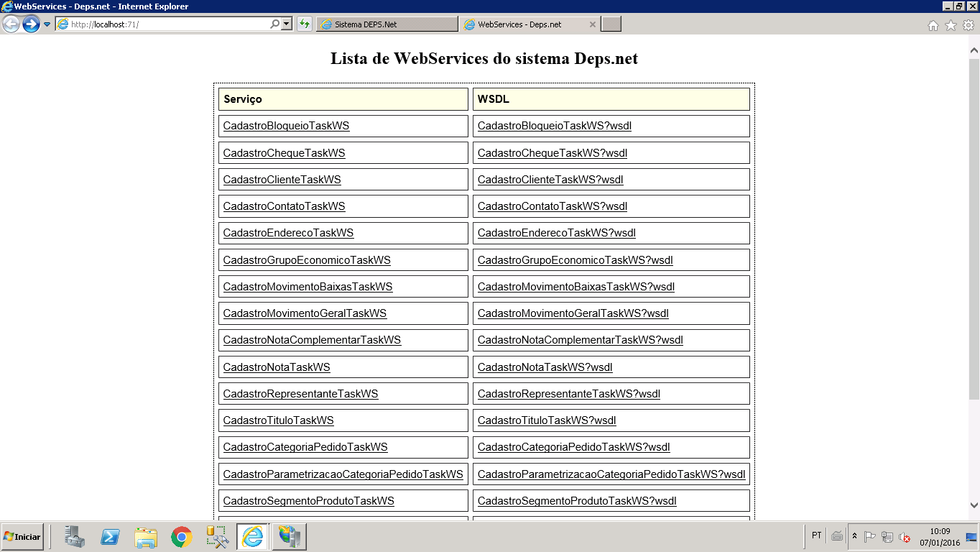The image size is (980, 552).
Task: View CadastroEnderecoTaskWS?wsdl link
Action: 557,233
